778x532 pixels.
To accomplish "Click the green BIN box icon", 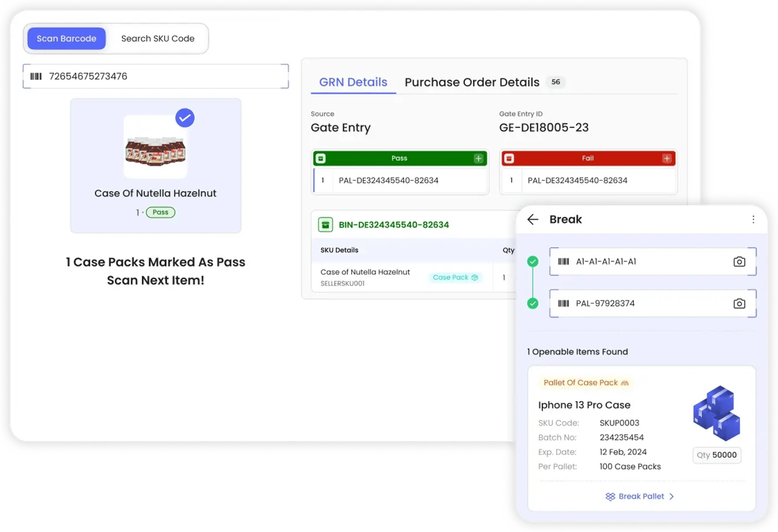I will click(325, 225).
